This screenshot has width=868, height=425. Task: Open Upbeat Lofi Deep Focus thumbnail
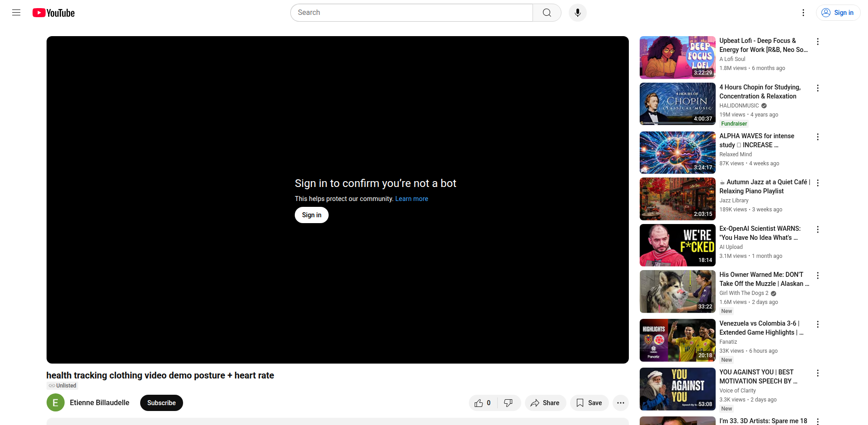click(677, 57)
